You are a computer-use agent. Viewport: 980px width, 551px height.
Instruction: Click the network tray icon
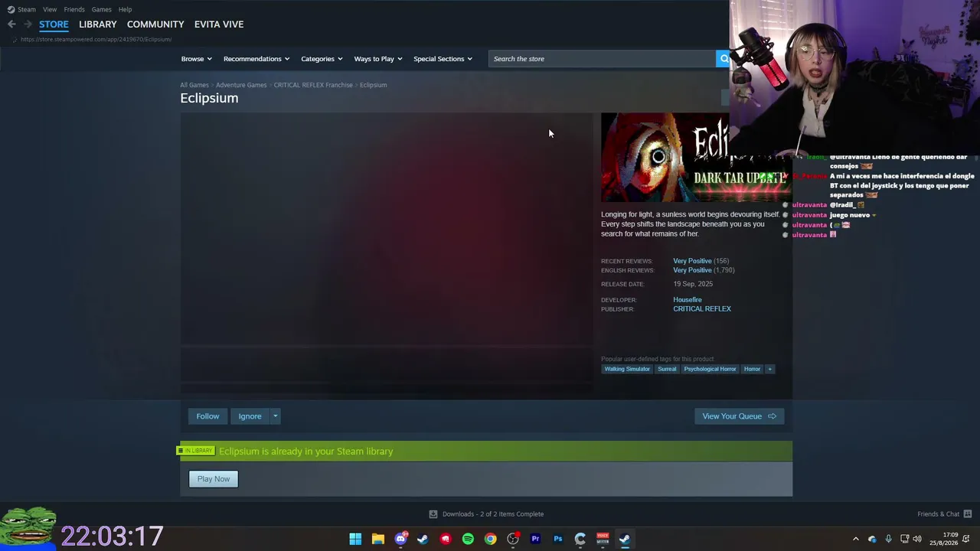click(x=904, y=539)
